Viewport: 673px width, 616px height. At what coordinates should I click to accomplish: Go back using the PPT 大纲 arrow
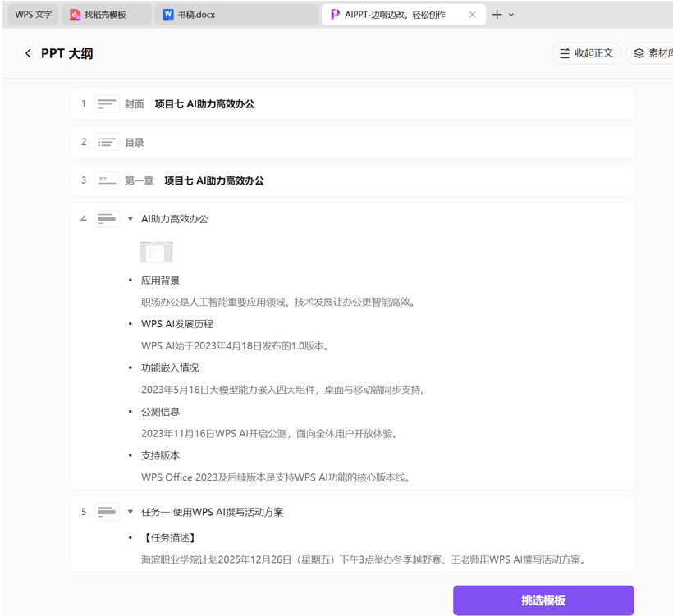29,53
